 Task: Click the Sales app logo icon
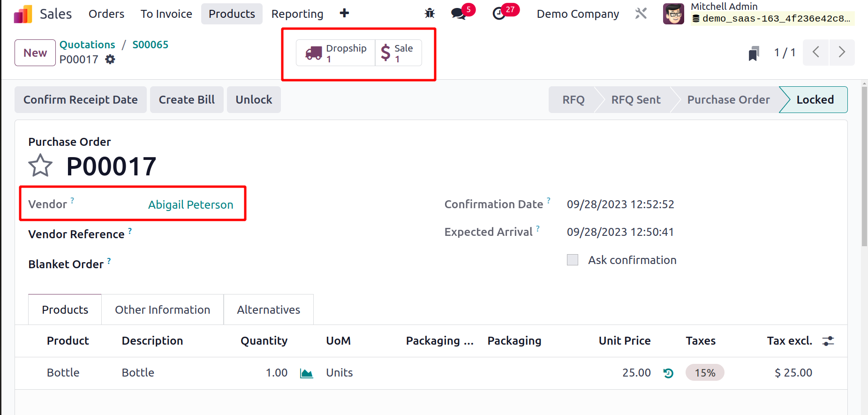23,14
